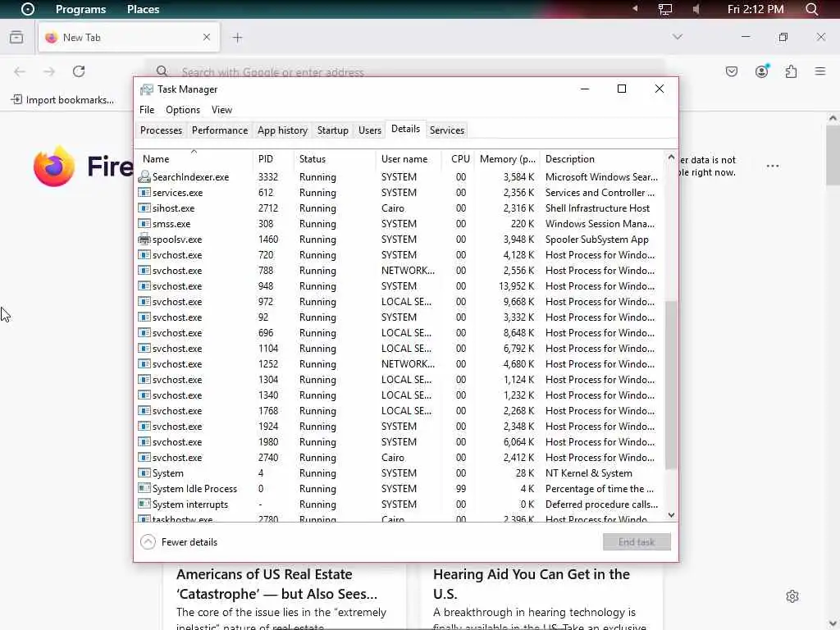Screen dimensions: 840x630
Task: Click the sihost.exe process icon
Action: coord(144,208)
